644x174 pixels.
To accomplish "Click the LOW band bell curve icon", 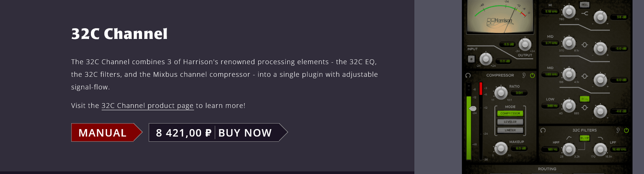I will [585, 108].
